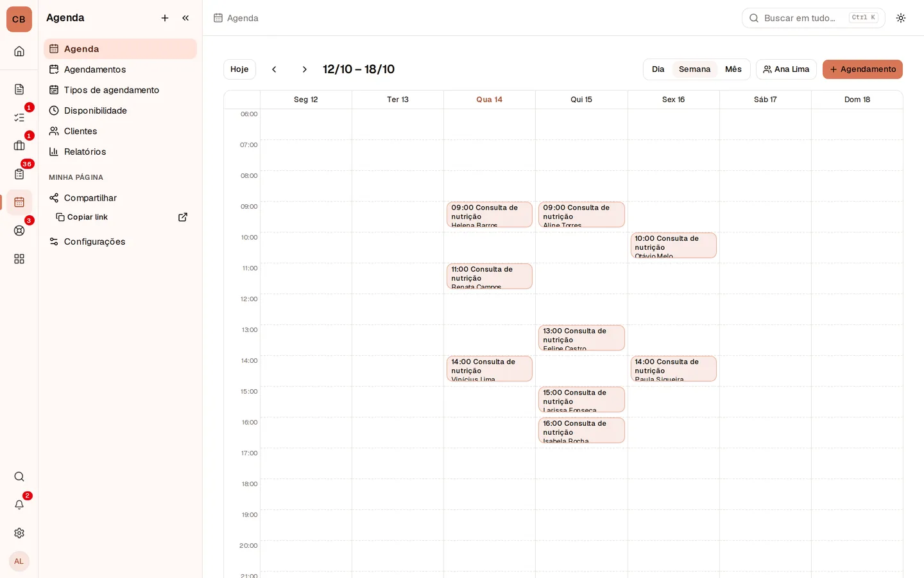Click the Qui 15 day header

(581, 100)
